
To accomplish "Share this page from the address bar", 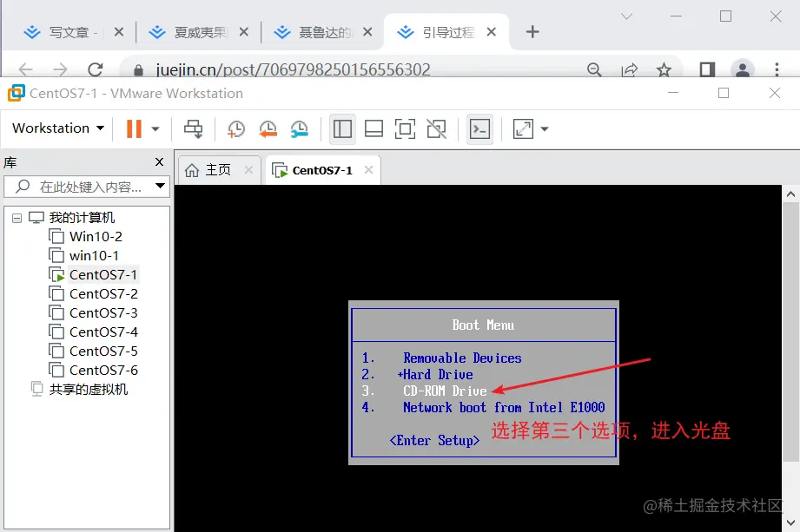I will coord(630,69).
